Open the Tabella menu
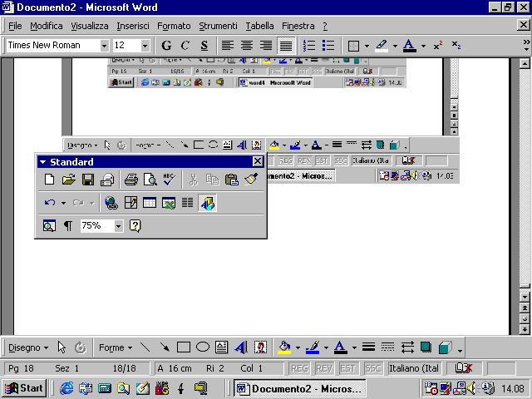532x399 pixels. 259,26
